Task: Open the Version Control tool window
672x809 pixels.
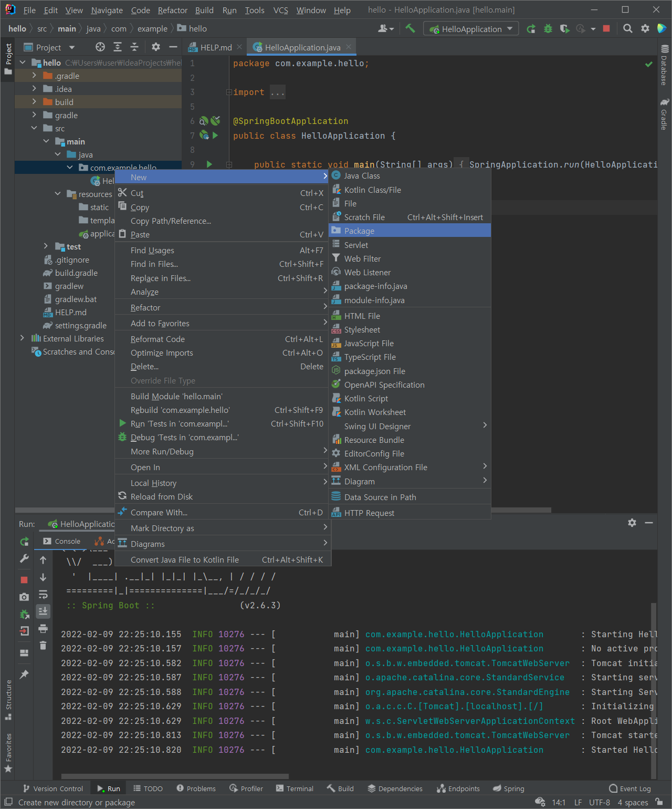Action: coord(53,789)
